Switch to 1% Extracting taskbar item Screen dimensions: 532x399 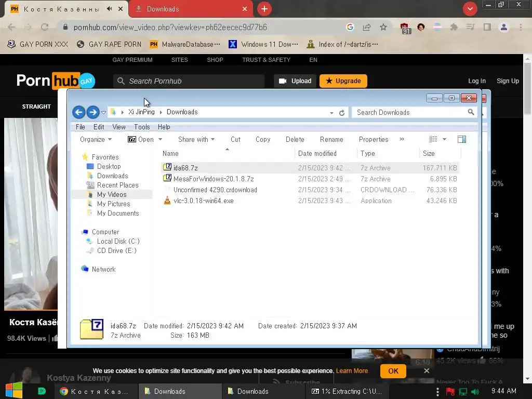click(348, 392)
